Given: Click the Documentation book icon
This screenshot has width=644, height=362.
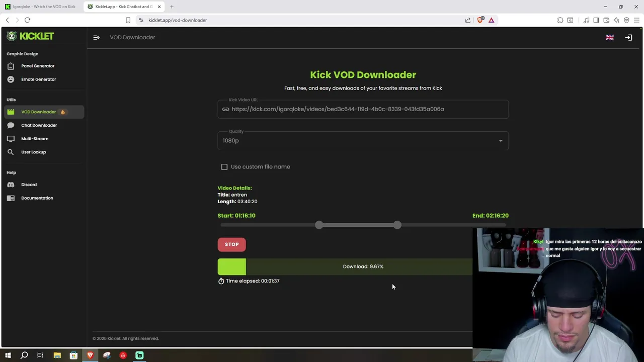Looking at the screenshot, I should click(x=11, y=198).
